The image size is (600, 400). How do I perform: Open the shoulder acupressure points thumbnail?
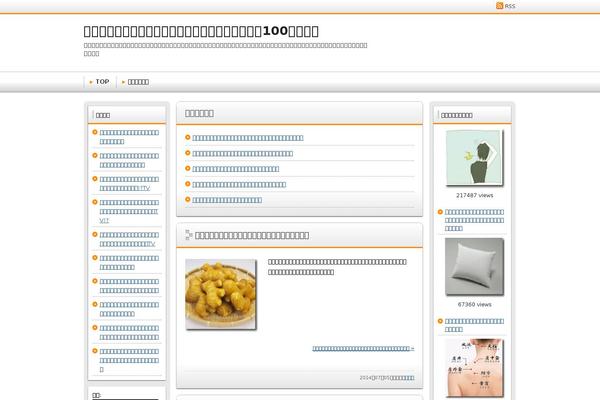474,368
